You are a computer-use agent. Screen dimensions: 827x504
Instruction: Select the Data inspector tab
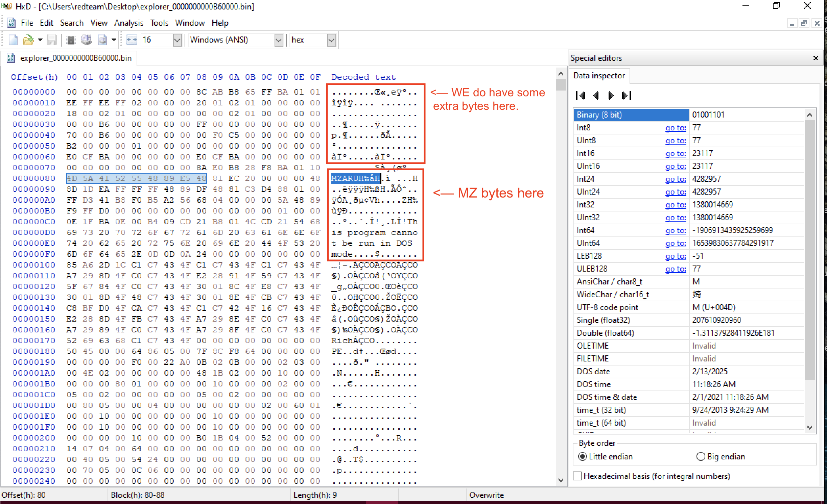pos(599,76)
